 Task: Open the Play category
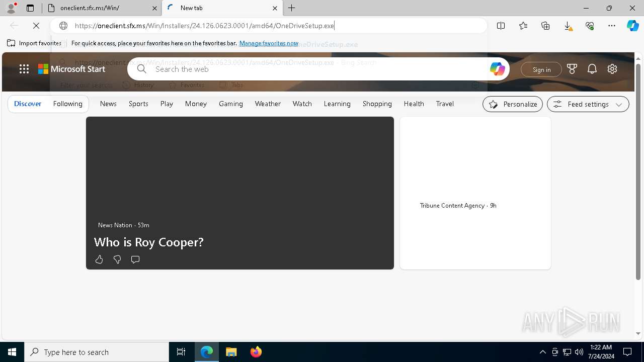(x=167, y=104)
